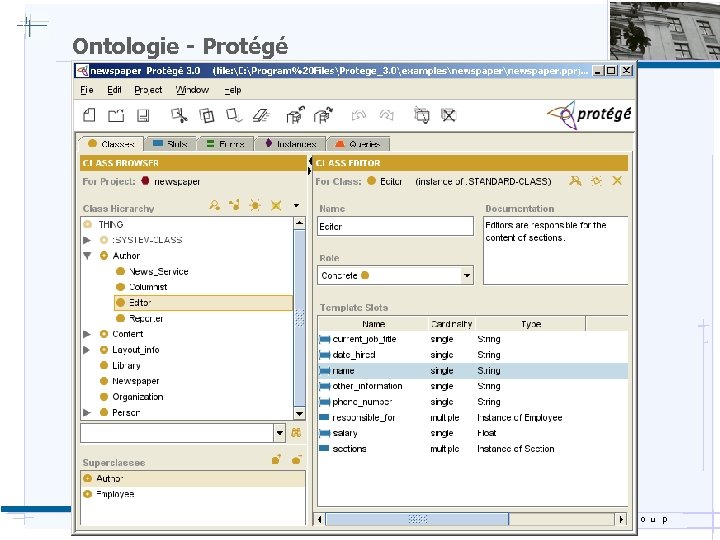Expand the :SYSTEM-CLASS tree node
This screenshot has height=540, width=720.
click(87, 240)
